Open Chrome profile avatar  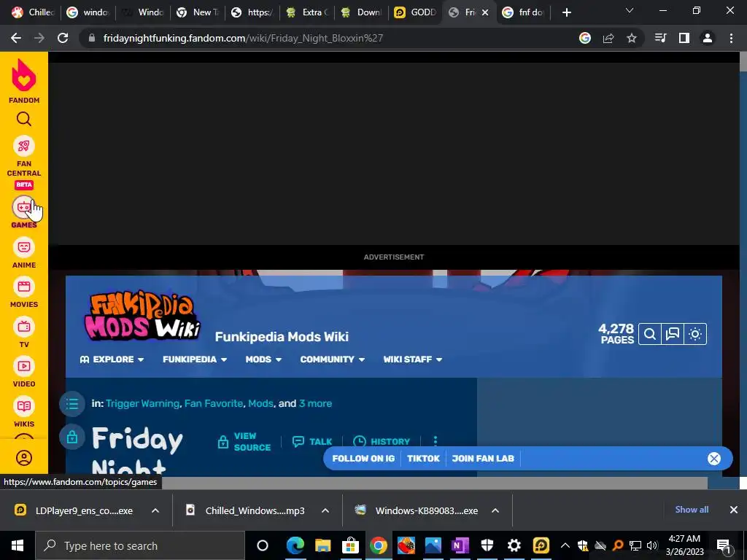pos(708,38)
